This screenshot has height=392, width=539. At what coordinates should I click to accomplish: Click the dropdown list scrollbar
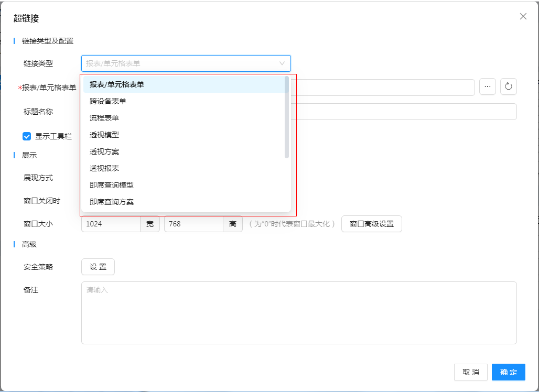coord(287,117)
